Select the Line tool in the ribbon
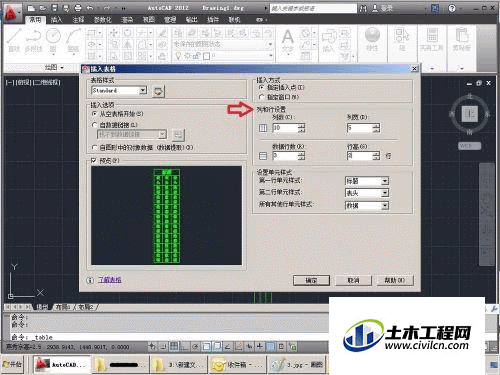Screen dimensions: 500x375 click(x=14, y=40)
